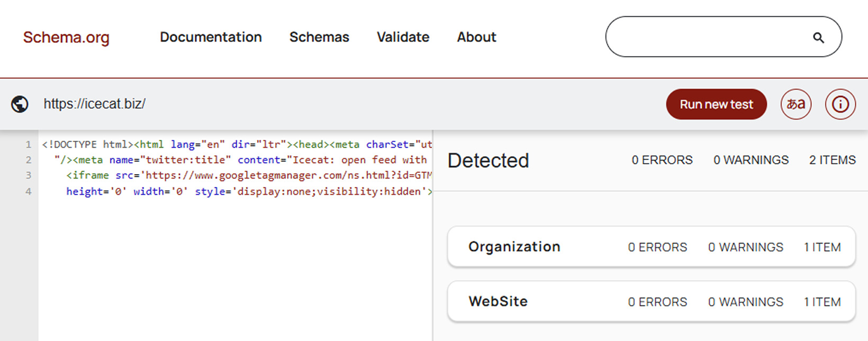Open the language selector icon

tap(795, 104)
